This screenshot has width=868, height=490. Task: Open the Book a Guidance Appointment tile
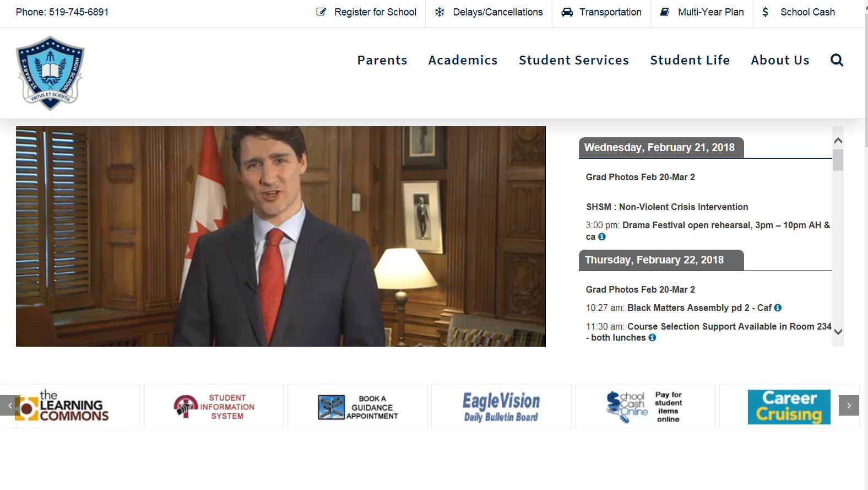point(357,406)
